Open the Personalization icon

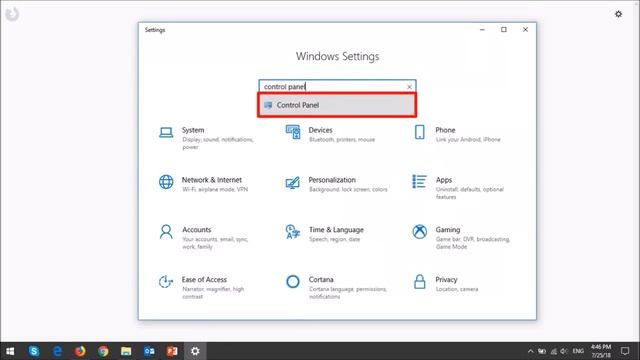point(293,182)
